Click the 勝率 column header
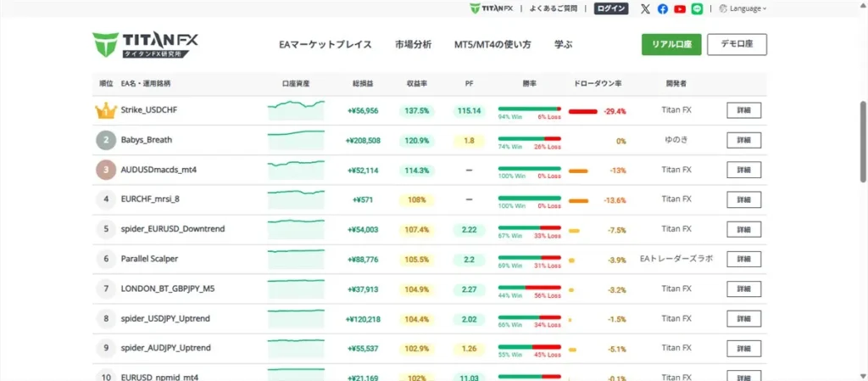 click(x=529, y=84)
